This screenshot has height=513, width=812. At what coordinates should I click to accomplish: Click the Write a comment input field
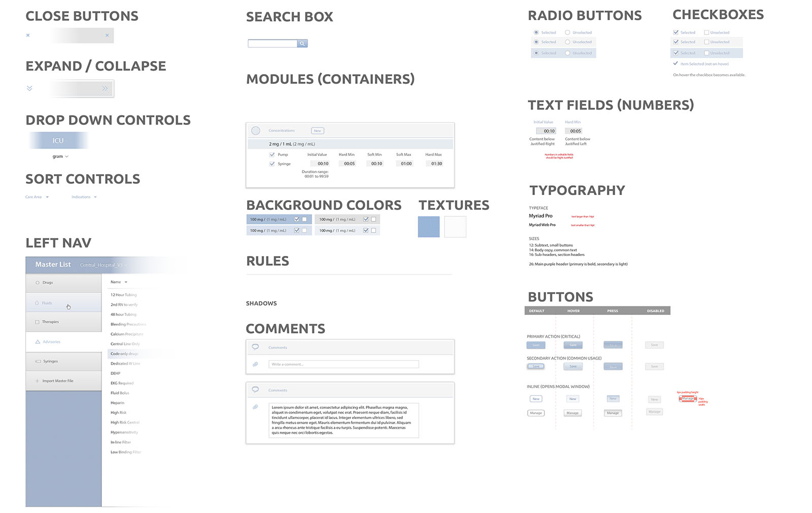(x=344, y=364)
